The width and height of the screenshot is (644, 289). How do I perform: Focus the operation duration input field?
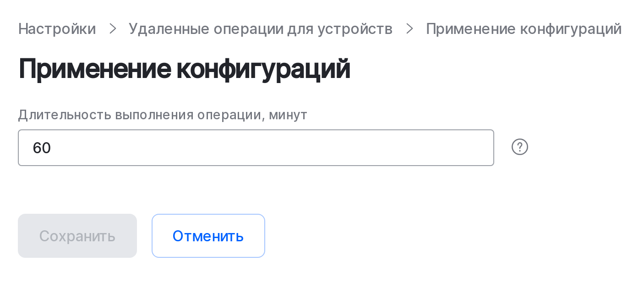click(x=256, y=148)
